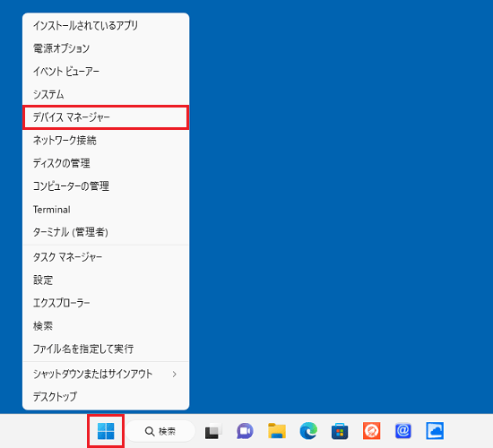This screenshot has width=493, height=448.
Task: Open ネットワーク接続 menu entry
Action: [106, 140]
